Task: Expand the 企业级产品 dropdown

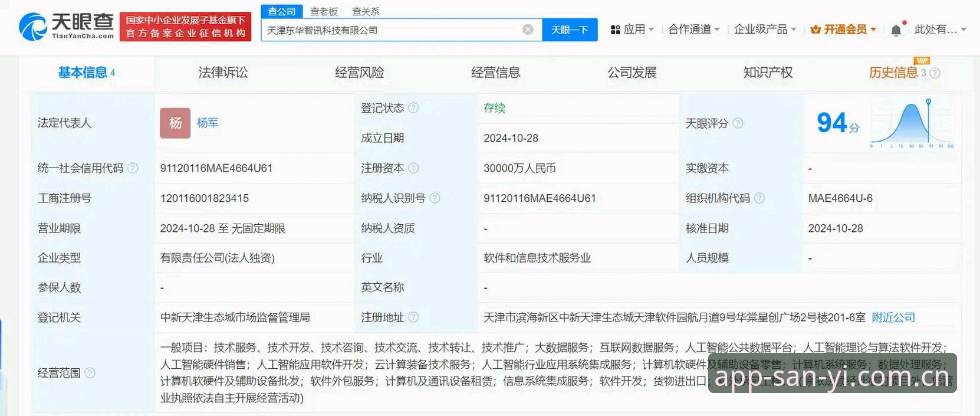Action: tap(794, 30)
